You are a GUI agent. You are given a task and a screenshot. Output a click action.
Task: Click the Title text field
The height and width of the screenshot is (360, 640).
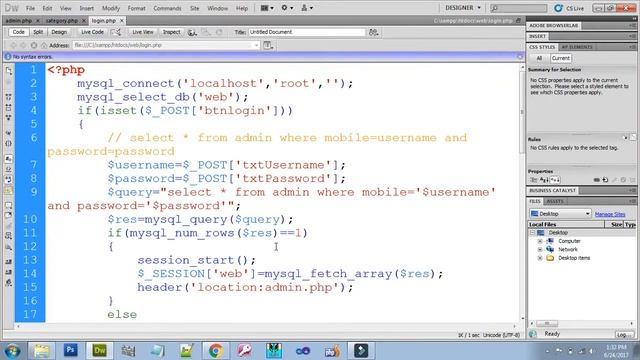click(x=307, y=32)
